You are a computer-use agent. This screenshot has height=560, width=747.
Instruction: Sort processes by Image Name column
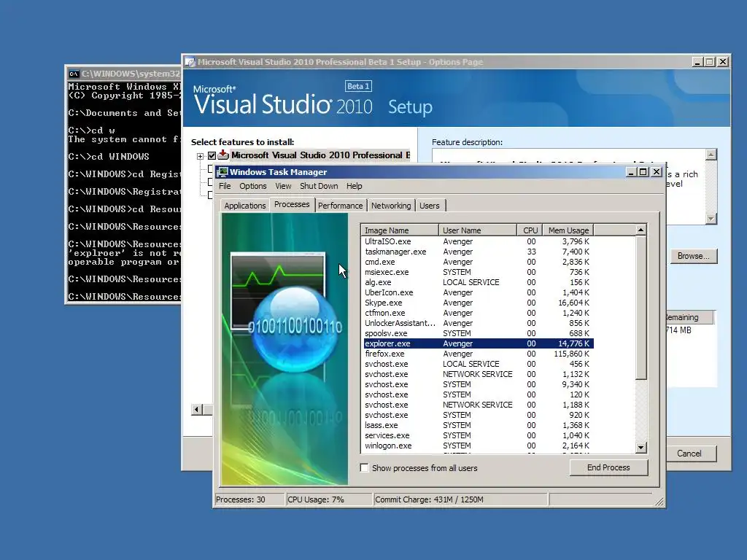point(399,230)
